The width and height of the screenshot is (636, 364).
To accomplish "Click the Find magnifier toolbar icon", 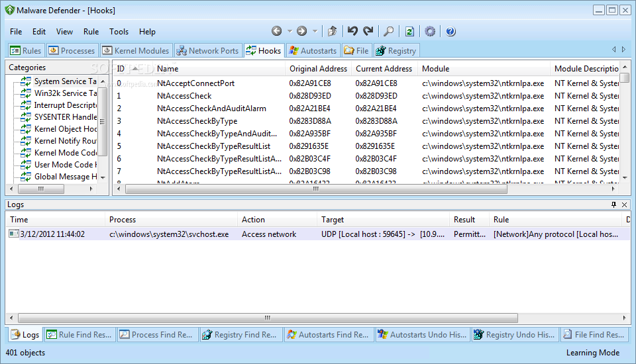I will click(x=389, y=31).
